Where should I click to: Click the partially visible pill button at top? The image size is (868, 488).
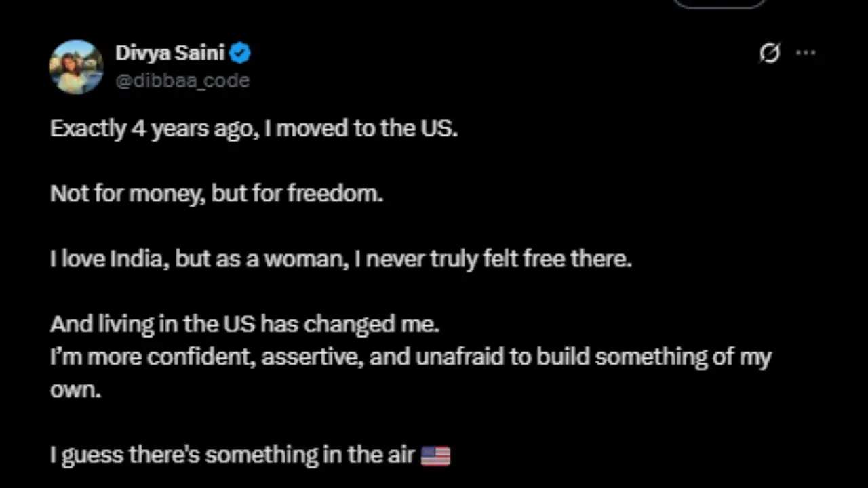719,3
